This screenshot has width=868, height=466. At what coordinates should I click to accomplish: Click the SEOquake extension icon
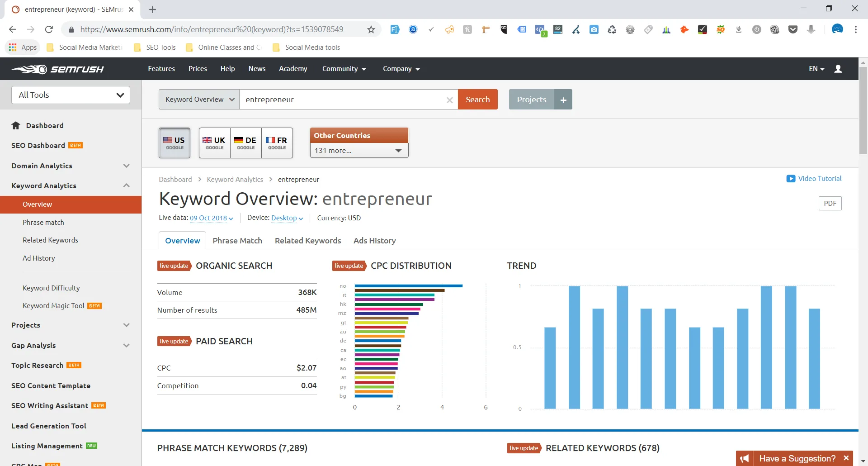coord(721,29)
